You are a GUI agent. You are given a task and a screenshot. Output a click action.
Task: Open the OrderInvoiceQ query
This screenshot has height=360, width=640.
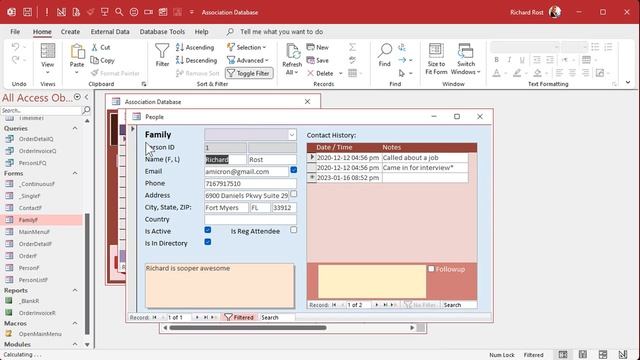pyautogui.click(x=37, y=151)
